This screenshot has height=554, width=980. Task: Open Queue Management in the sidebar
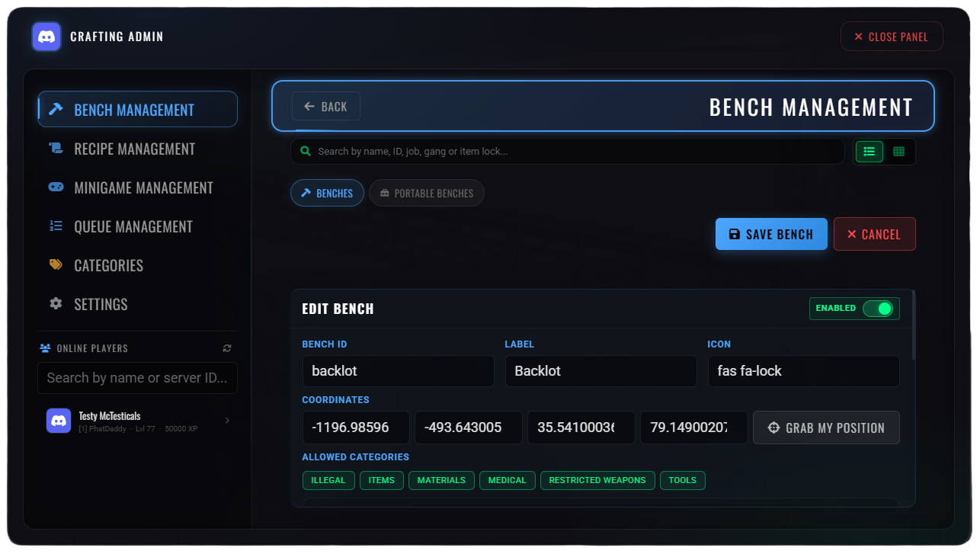point(138,226)
